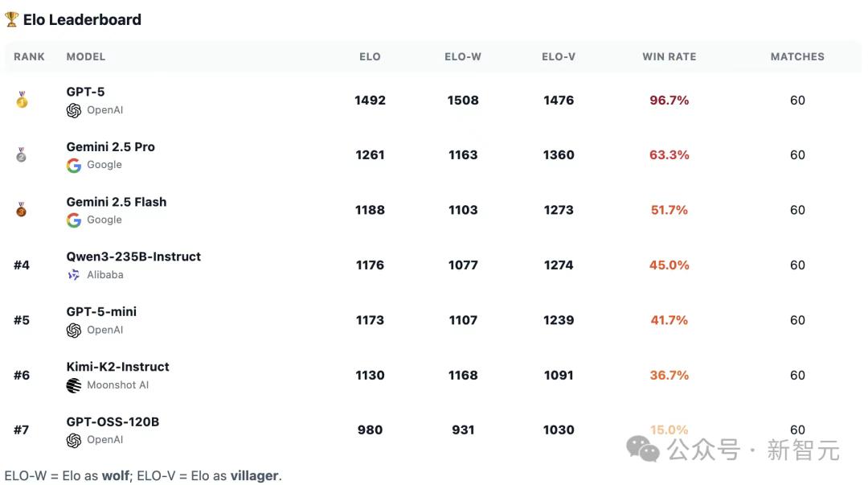The image size is (868, 485).
Task: Click the Alibaba logo under Qwen3-235B-Instruct
Action: (74, 275)
